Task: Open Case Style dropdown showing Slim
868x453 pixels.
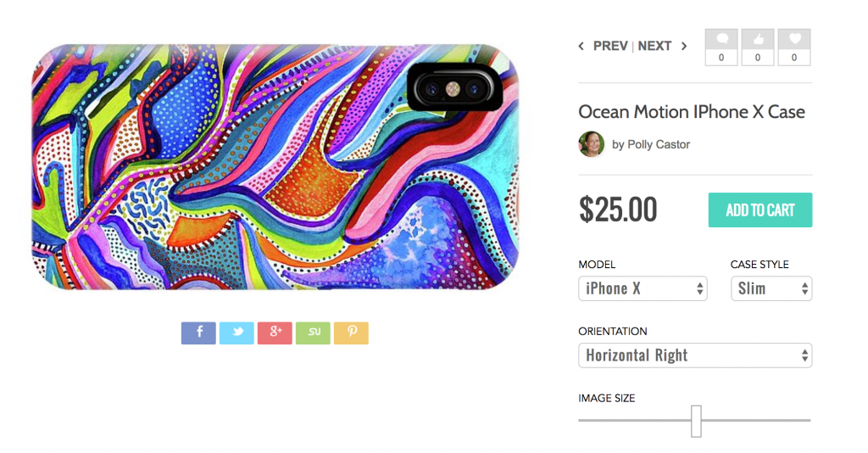Action: (771, 288)
